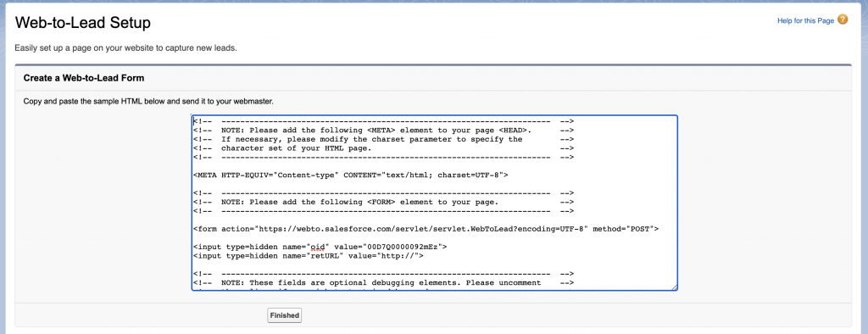Click the form action webto.salesforce.com line
Image resolution: width=868 pixels, height=334 pixels.
click(426, 229)
